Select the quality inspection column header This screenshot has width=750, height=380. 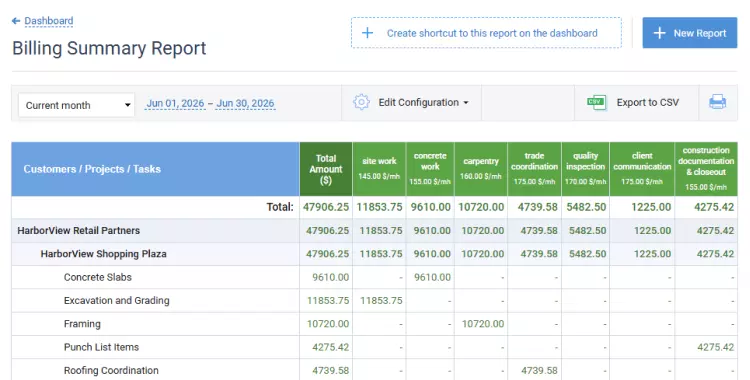tap(585, 169)
